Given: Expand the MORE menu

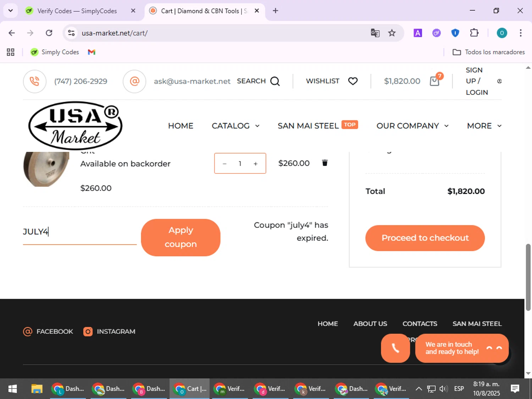Looking at the screenshot, I should [x=484, y=126].
